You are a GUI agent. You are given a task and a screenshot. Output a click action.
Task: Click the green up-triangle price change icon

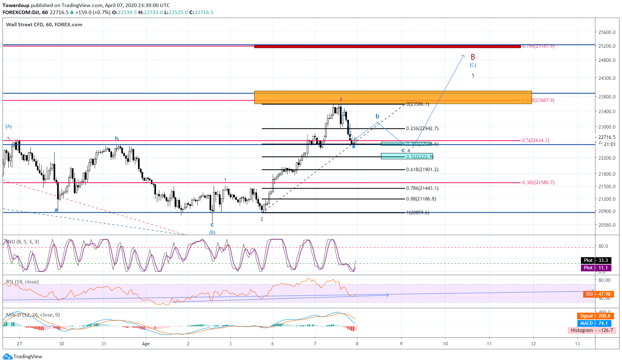tap(72, 12)
